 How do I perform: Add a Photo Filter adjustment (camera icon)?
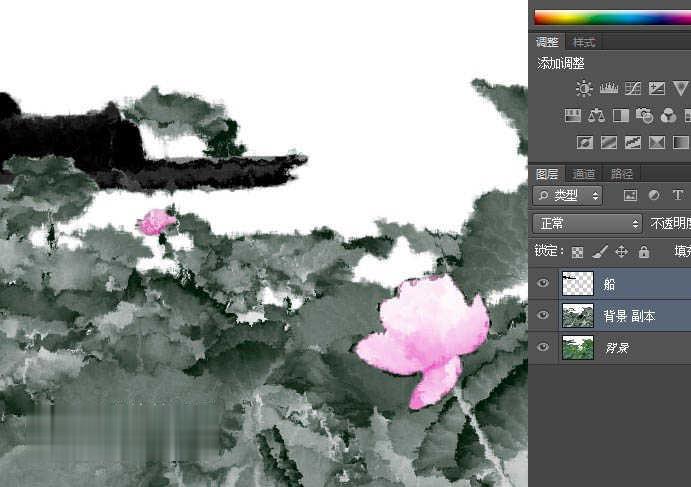click(644, 115)
